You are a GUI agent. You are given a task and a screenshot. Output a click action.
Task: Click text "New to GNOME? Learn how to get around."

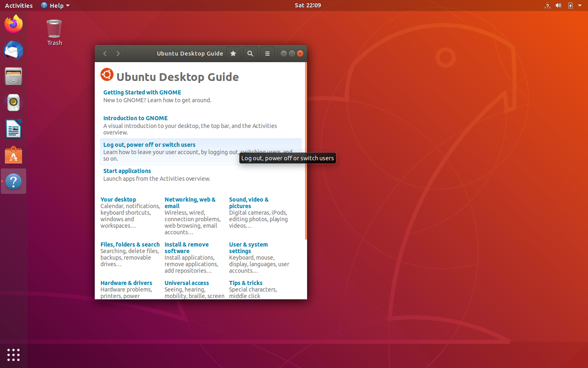pyautogui.click(x=157, y=100)
